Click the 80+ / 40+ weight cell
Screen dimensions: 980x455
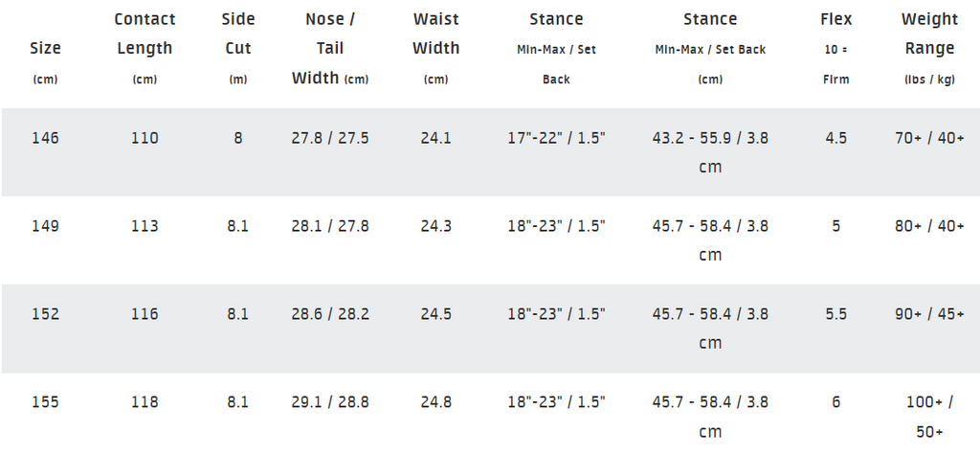coord(929,226)
